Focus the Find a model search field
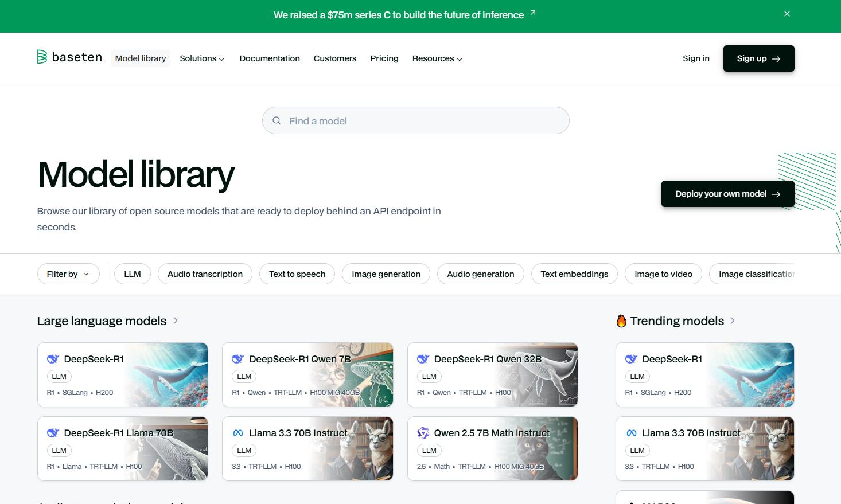This screenshot has height=504, width=841. (x=416, y=120)
